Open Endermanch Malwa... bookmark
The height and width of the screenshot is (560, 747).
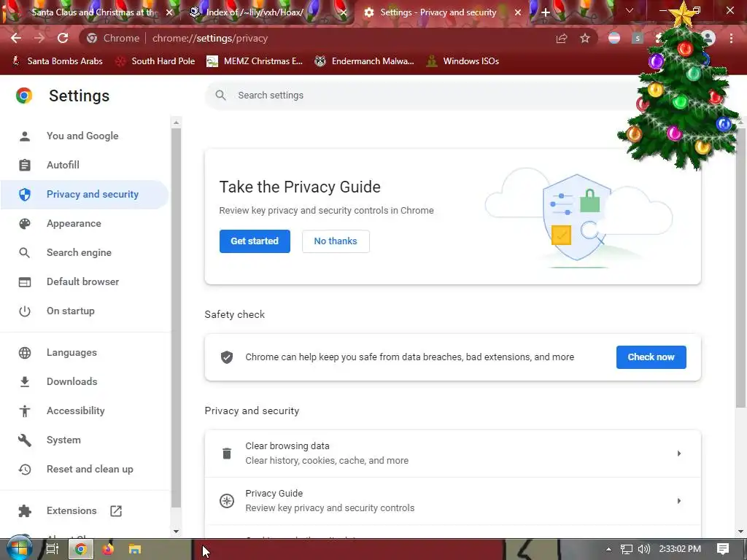pyautogui.click(x=365, y=61)
